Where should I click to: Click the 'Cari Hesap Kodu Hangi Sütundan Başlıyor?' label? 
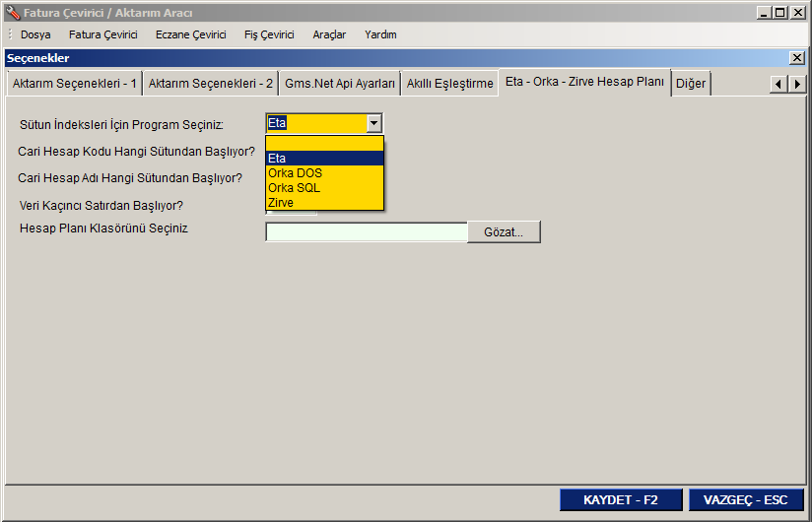click(136, 152)
